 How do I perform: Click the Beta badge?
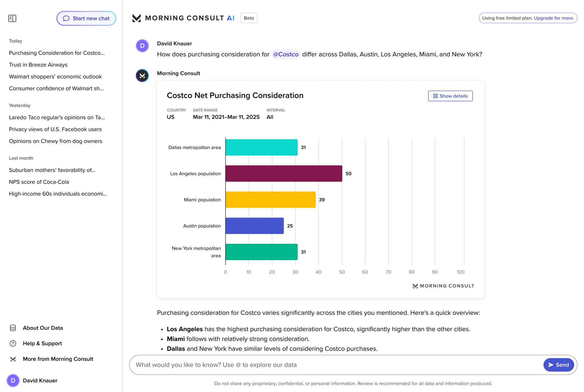(248, 18)
